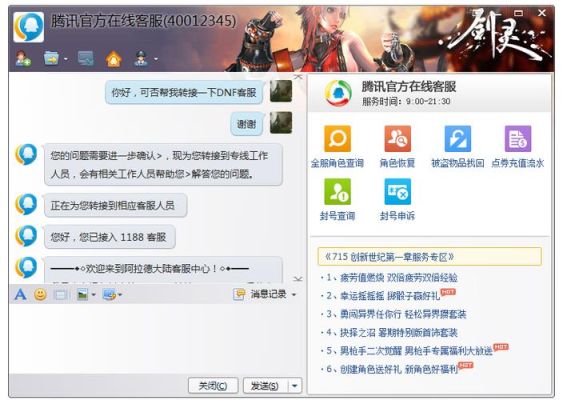Expand the send picture dropdown arrow
This screenshot has width=571, height=400.
tap(93, 294)
